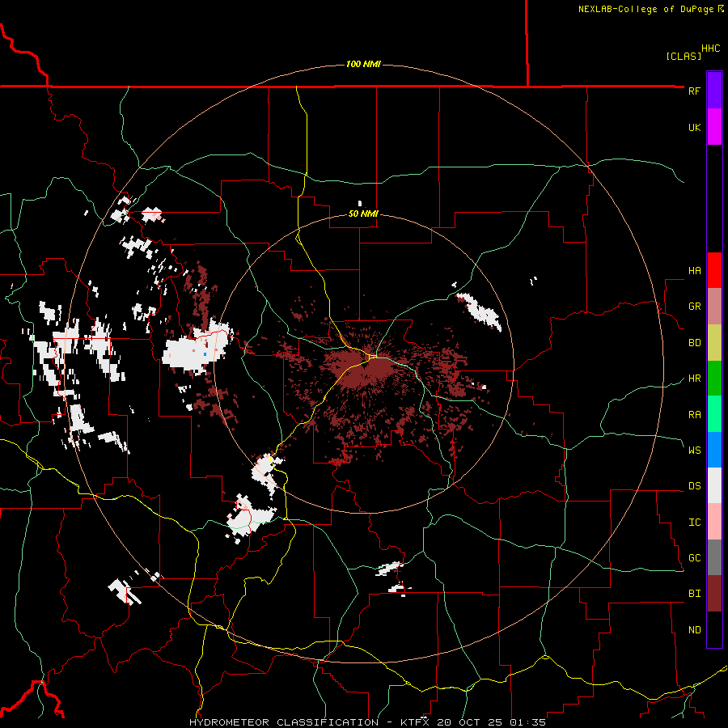This screenshot has height=728, width=728.
Task: Click the "ND" legend label
Action: pyautogui.click(x=694, y=630)
